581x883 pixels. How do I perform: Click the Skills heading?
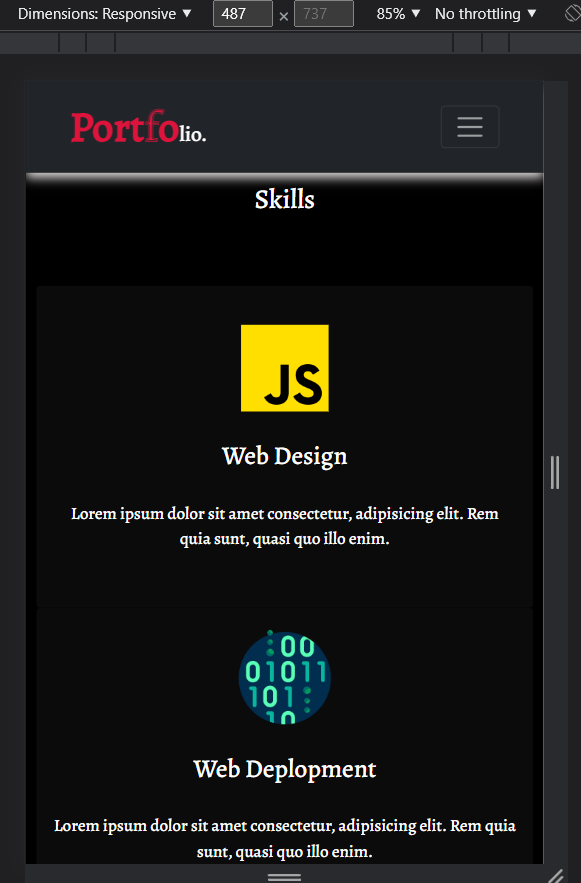285,199
